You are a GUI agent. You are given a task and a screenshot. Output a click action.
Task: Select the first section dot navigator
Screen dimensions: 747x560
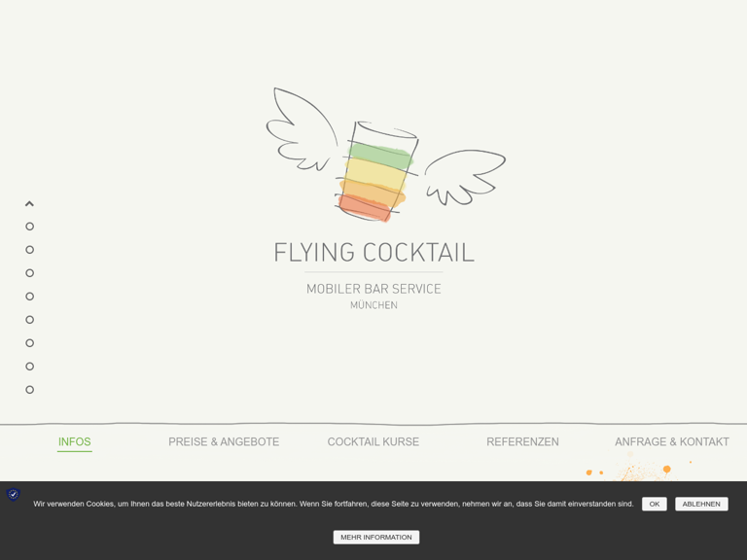pos(29,227)
